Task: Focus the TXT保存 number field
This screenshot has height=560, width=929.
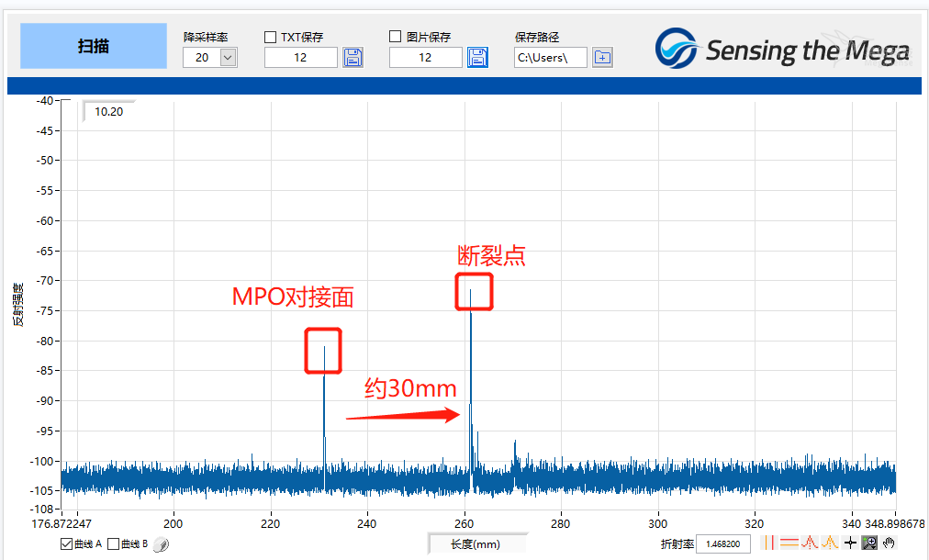Action: click(x=301, y=58)
